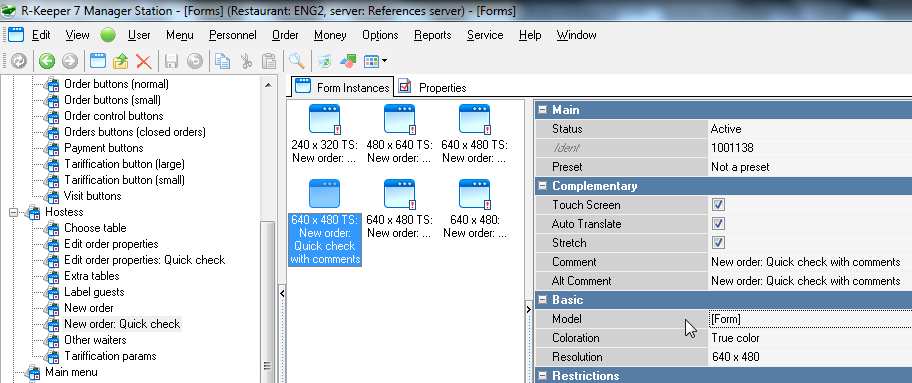
Task: Click the new form window toolbar icon
Action: pos(98,61)
